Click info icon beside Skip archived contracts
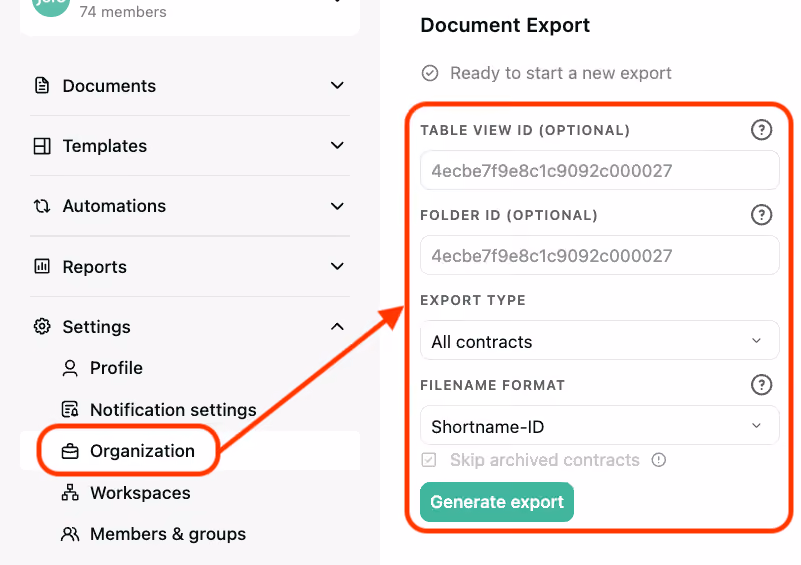The image size is (801, 565). click(658, 460)
